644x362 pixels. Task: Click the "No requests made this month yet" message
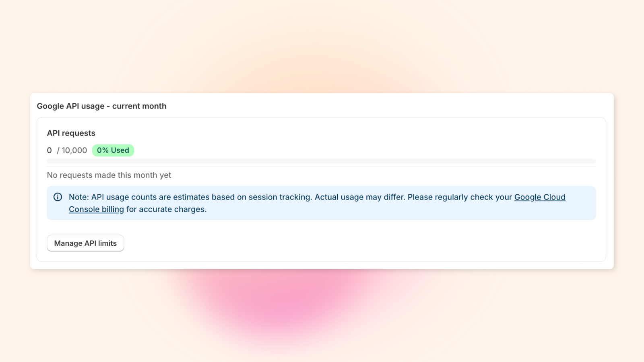(x=109, y=175)
